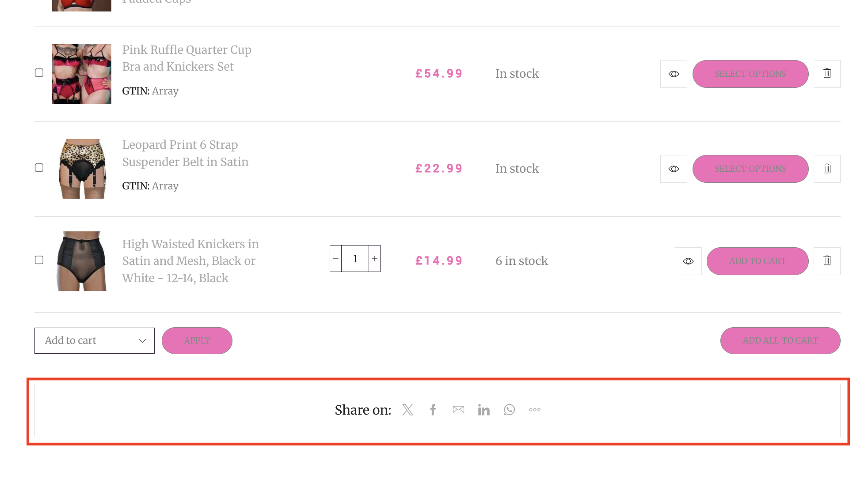Check the Leopard Print Suspender Belt checkbox
Image resolution: width=868 pixels, height=491 pixels.
tap(39, 168)
